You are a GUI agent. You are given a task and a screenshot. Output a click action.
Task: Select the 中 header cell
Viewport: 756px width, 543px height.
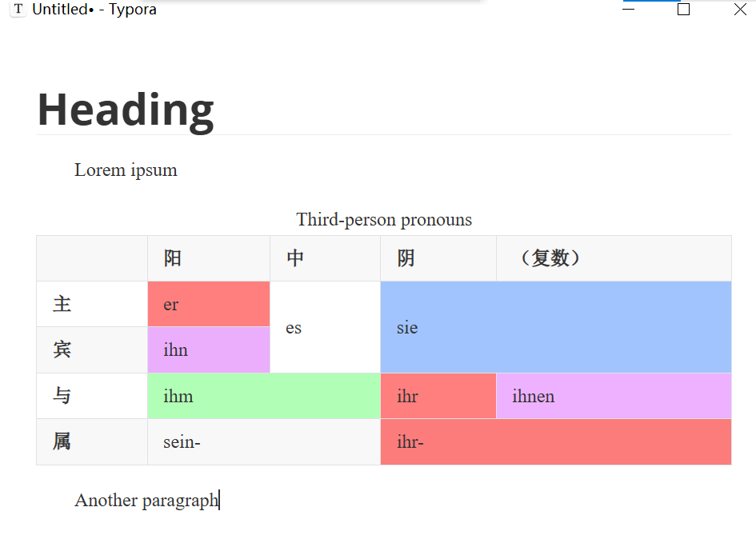(325, 258)
